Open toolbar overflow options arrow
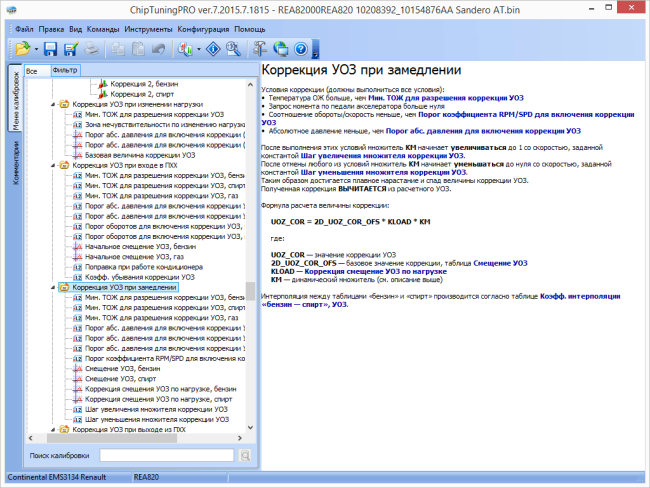 [315, 49]
